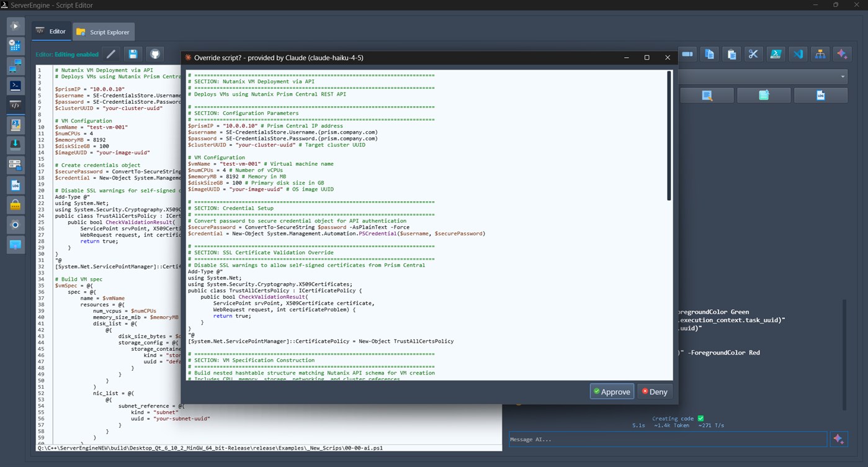Image resolution: width=868 pixels, height=467 pixels.
Task: Send message with the sparkle button
Action: coord(839,439)
